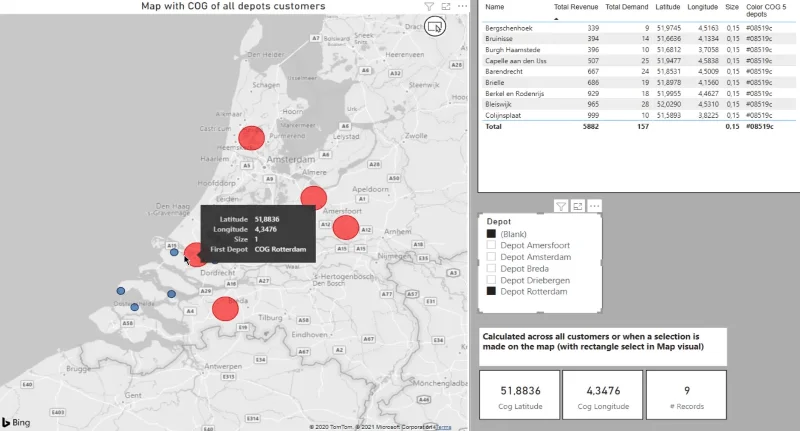Select the red COG Rotterdam bubble
Image resolution: width=800 pixels, height=431 pixels.
[193, 254]
